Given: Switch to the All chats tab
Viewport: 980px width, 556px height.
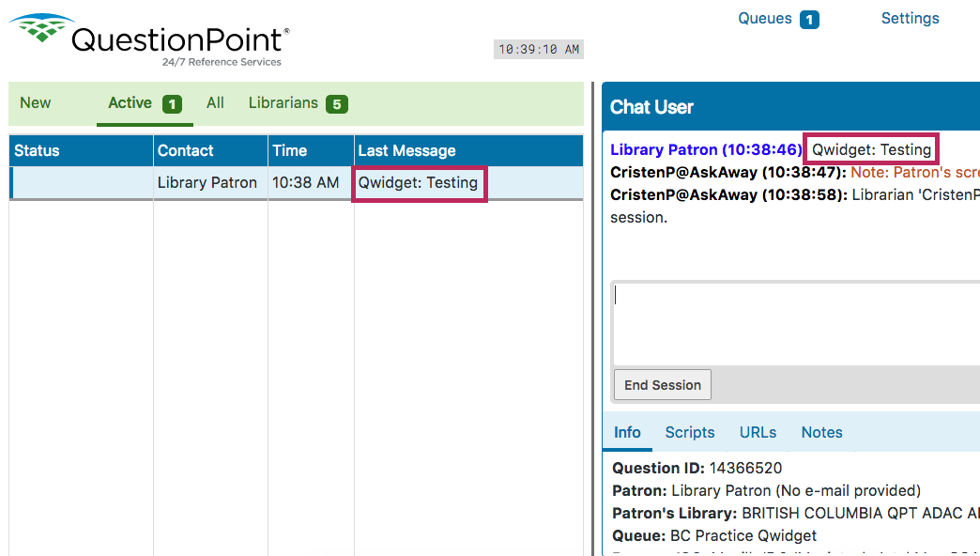Looking at the screenshot, I should (215, 103).
